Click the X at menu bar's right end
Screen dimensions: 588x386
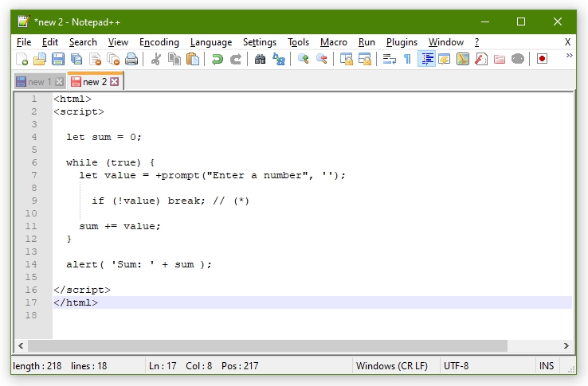(567, 42)
